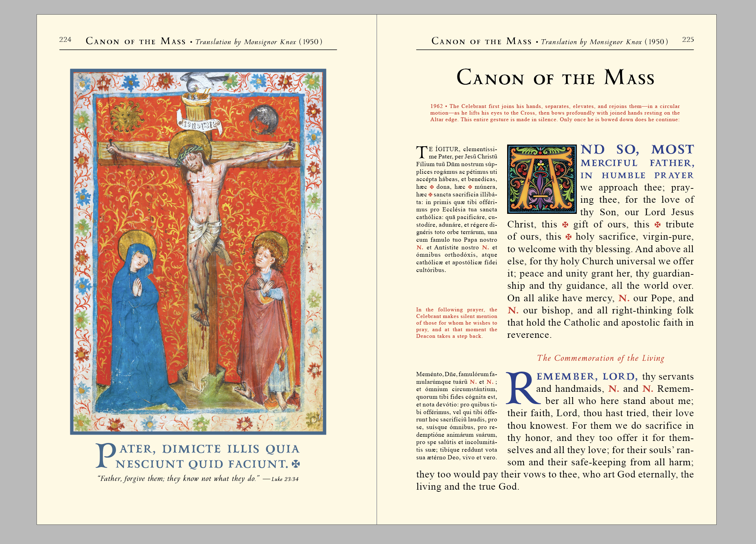
Task: Click the page number 224
Action: (x=65, y=40)
